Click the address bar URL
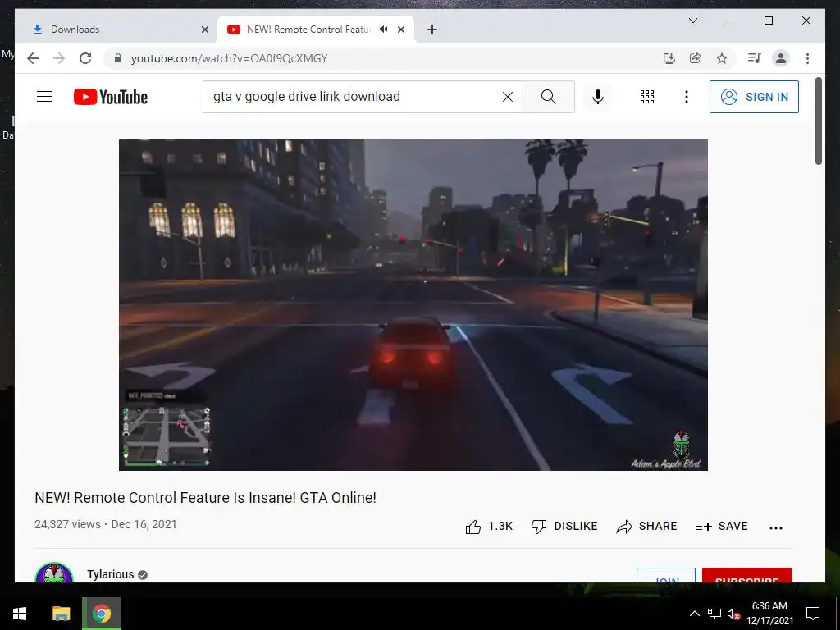 [x=230, y=58]
